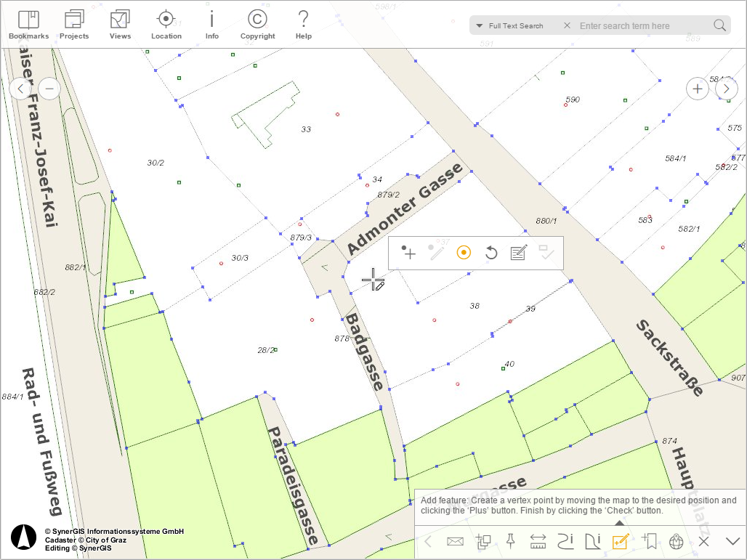Undo the last vertex edit

click(x=491, y=252)
